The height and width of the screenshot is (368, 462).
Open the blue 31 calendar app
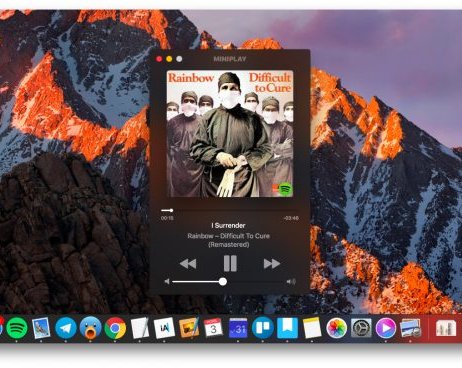(238, 328)
